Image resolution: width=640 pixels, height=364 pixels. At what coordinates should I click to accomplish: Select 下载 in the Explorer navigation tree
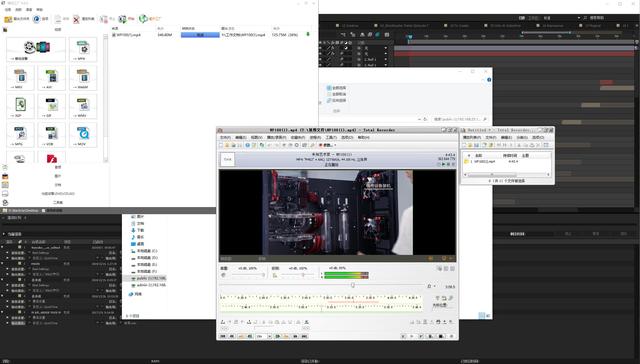click(x=138, y=230)
